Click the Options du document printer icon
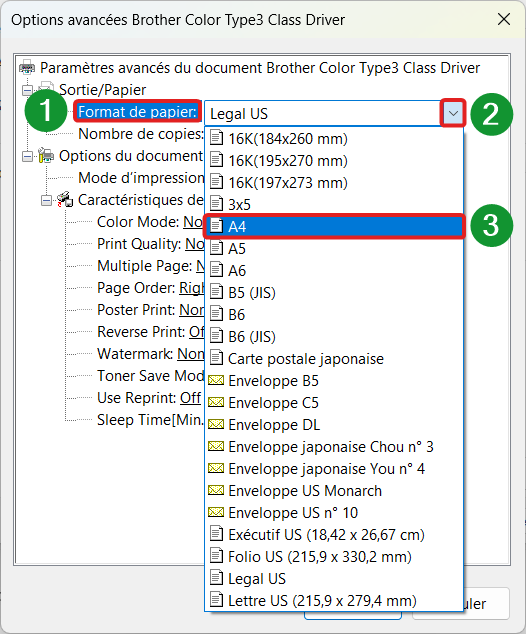Screen dimensions: 526x634 [46, 155]
